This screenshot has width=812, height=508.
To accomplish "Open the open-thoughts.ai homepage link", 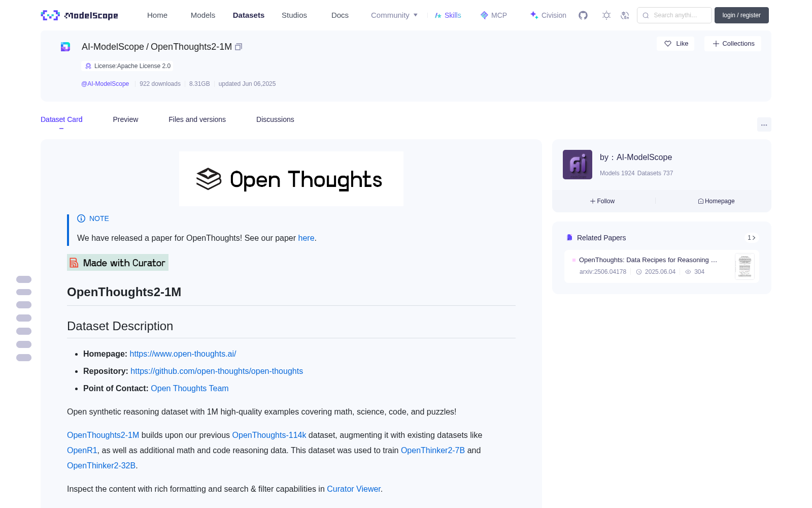I will [x=183, y=354].
